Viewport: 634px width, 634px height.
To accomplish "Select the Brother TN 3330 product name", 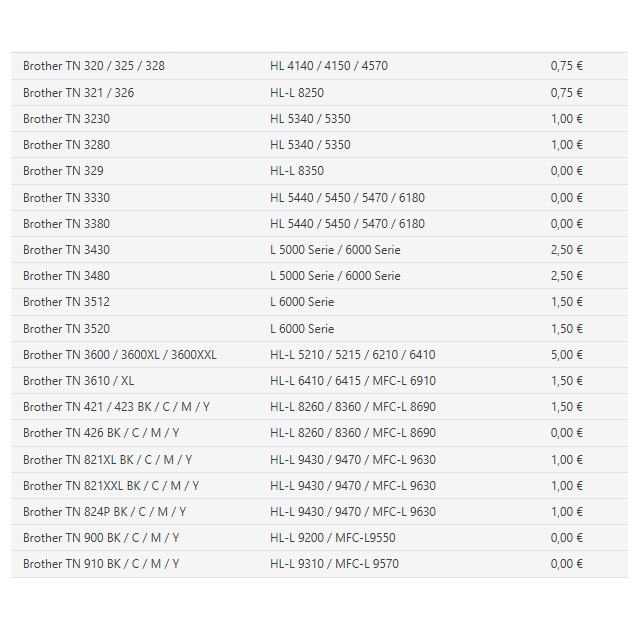I will pyautogui.click(x=66, y=198).
